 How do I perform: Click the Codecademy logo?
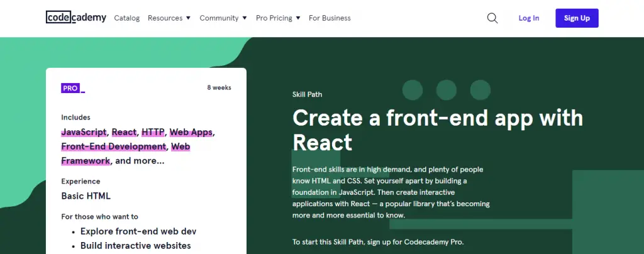tap(76, 18)
